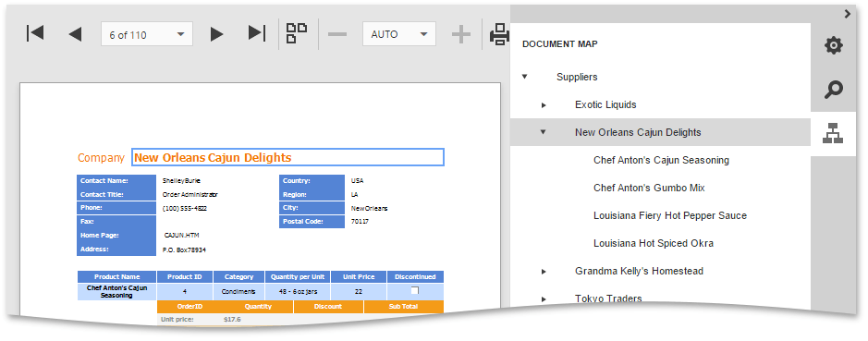Click the Sub Total orange header
Image resolution: width=868 pixels, height=341 pixels.
(x=404, y=307)
